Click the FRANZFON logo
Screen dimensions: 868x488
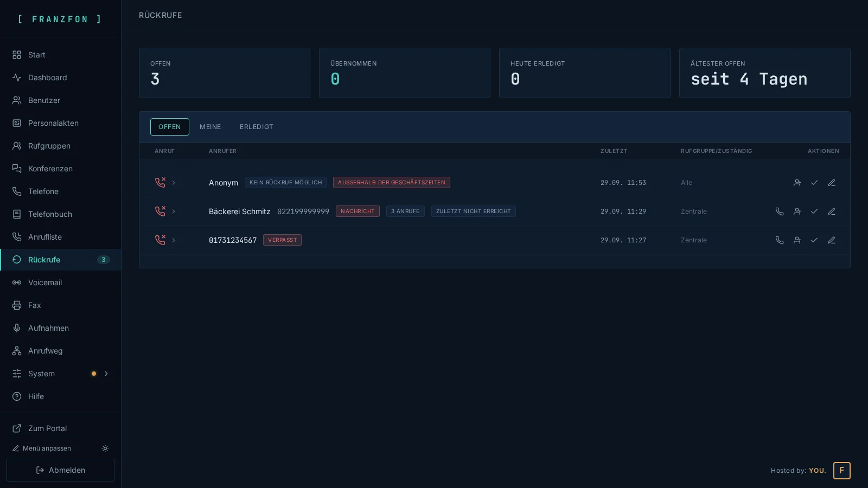[x=60, y=19]
